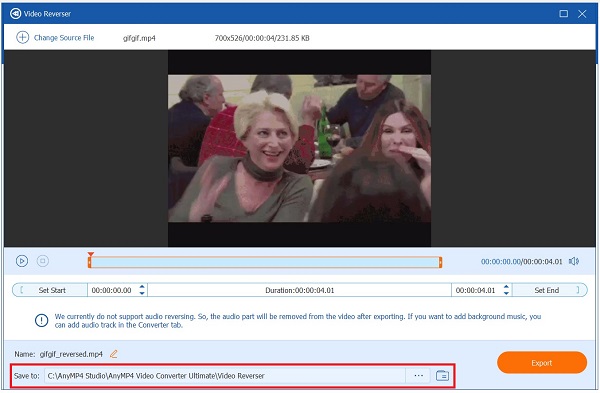Open the save folder icon

pos(442,375)
